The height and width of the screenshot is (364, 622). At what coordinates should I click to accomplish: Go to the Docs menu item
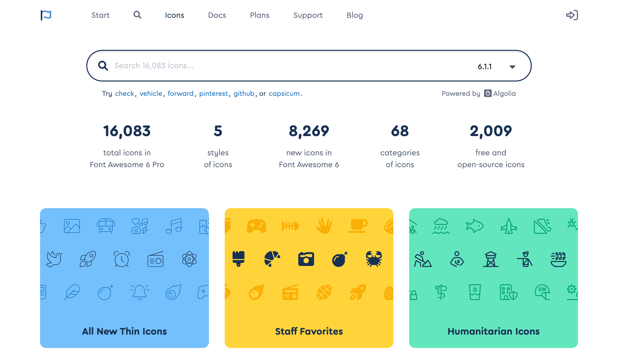pos(217,15)
